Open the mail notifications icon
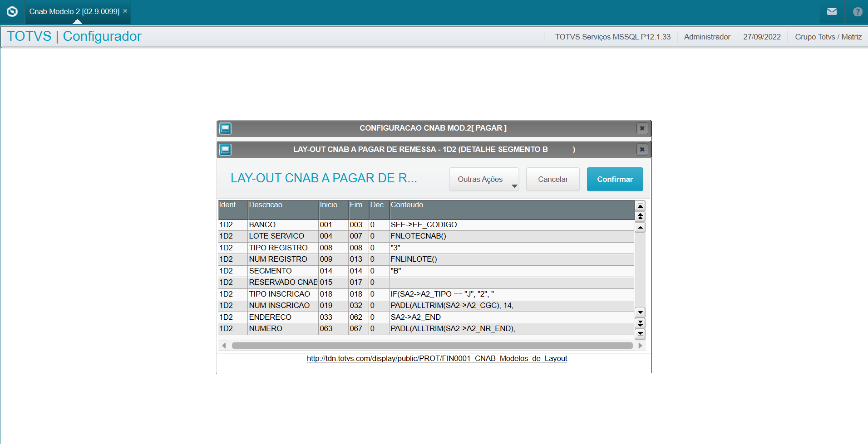Screen dimensions: 868x444 [x=832, y=12]
